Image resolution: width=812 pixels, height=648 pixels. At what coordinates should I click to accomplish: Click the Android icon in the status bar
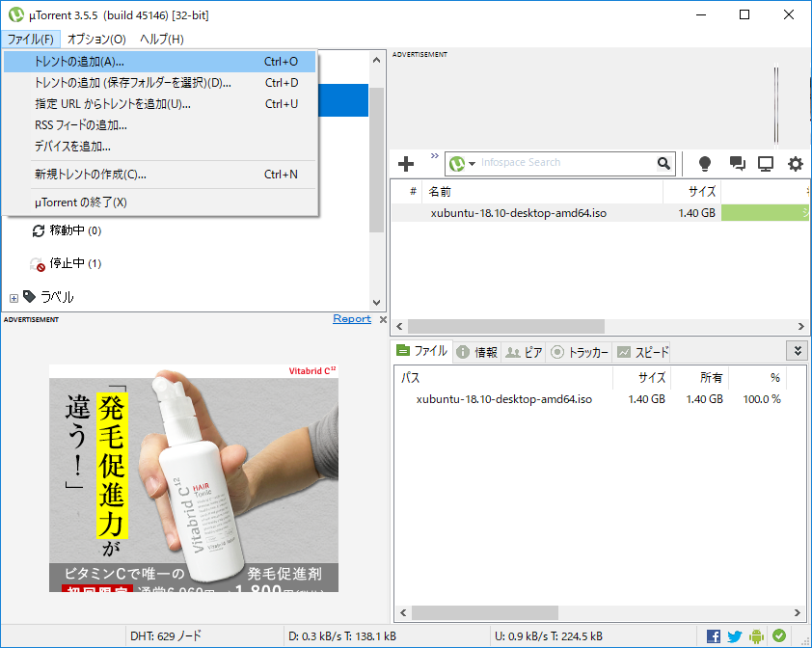[756, 636]
